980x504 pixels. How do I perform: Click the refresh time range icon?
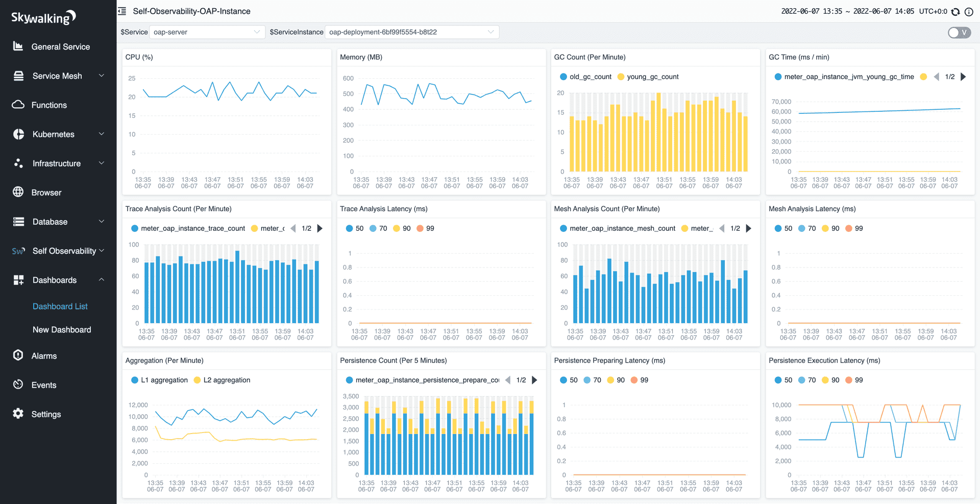tap(955, 11)
